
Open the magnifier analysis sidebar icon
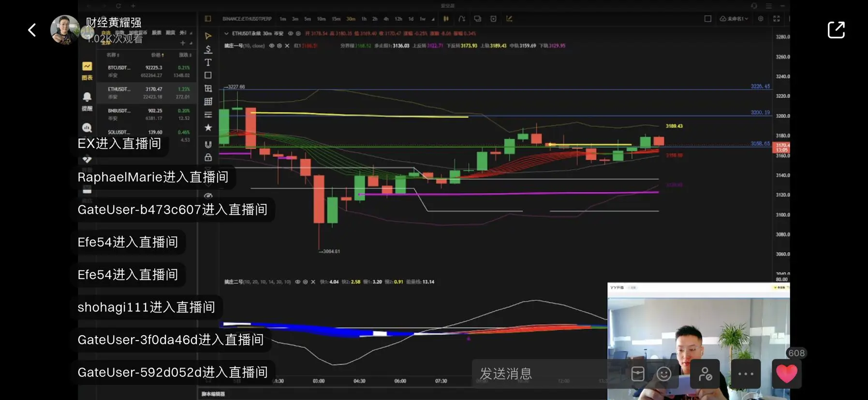pyautogui.click(x=87, y=128)
